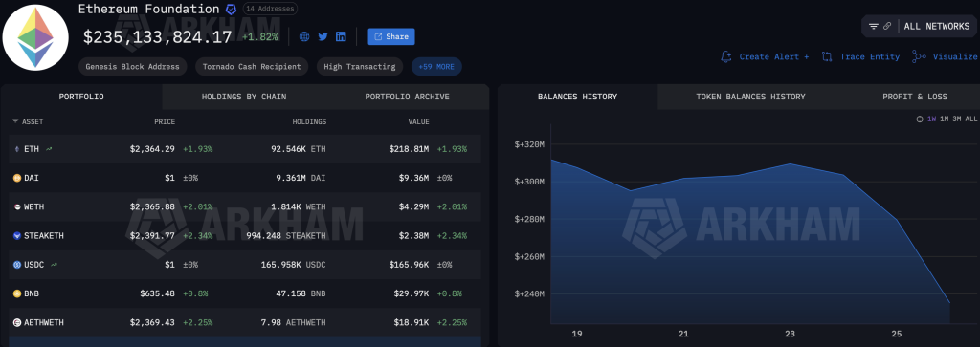View the 14 Addresses badge
The height and width of the screenshot is (347, 980).
pyautogui.click(x=270, y=9)
